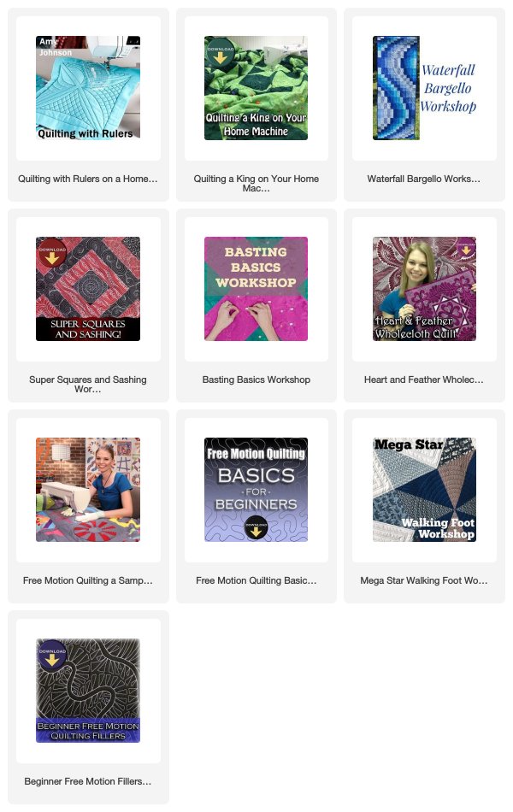Screen dimensions: 513x812
Task: Open Basting Basics Workshop thumbnail
Action: pyautogui.click(x=256, y=289)
